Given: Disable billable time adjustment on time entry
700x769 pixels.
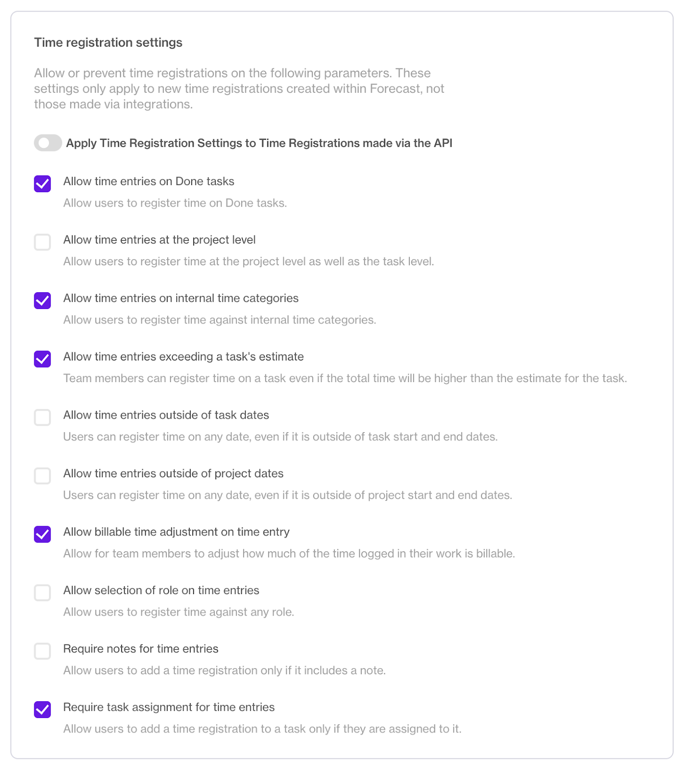Looking at the screenshot, I should 43,534.
